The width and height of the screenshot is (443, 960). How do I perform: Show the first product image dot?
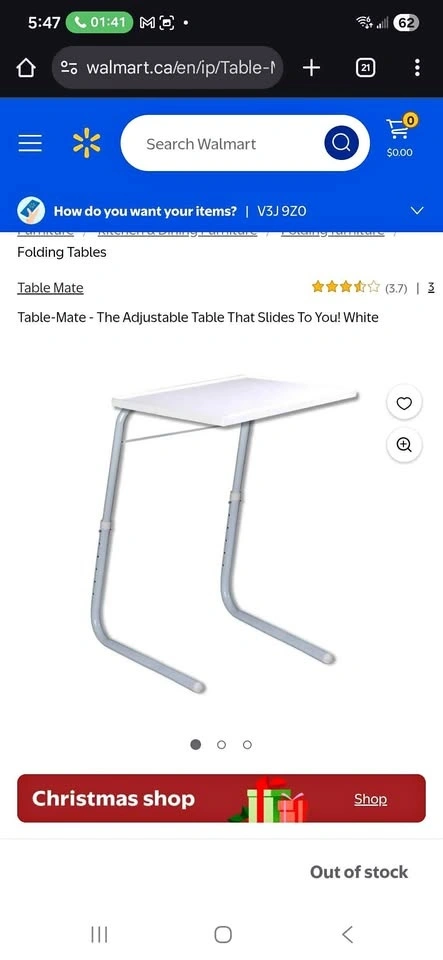(x=196, y=744)
